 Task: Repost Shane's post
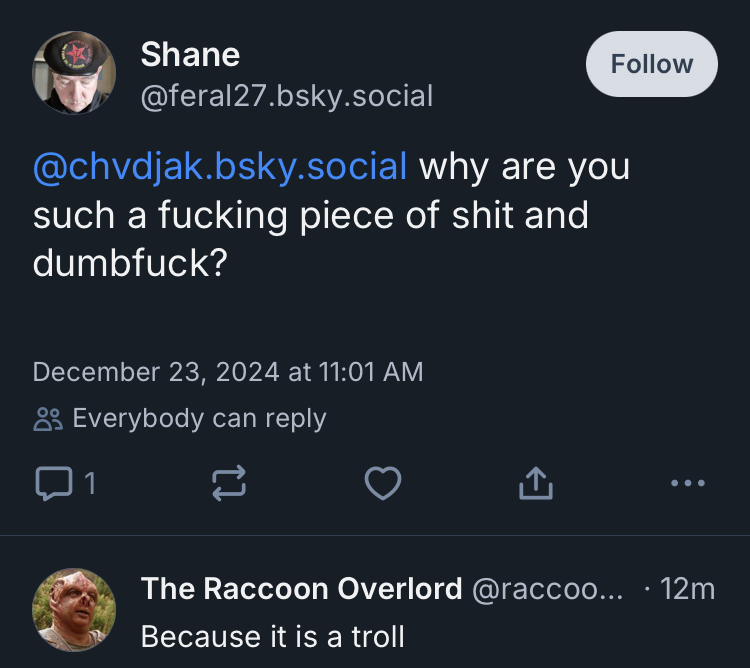tap(229, 484)
